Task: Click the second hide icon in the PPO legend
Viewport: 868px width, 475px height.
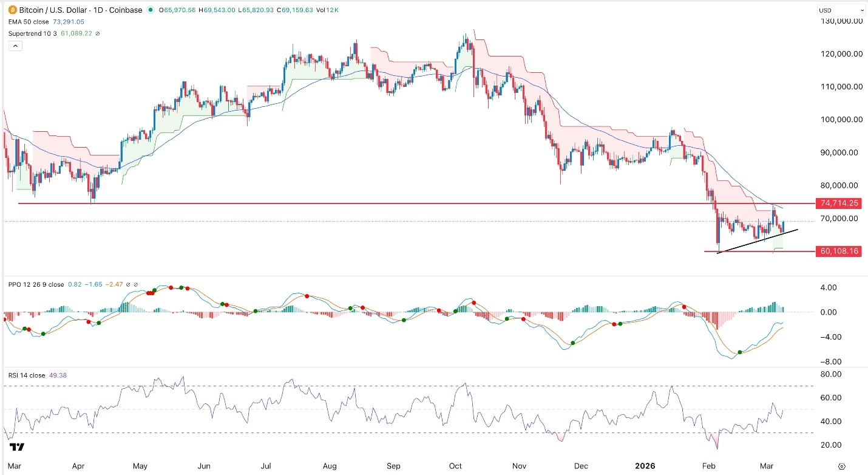Action: click(136, 284)
